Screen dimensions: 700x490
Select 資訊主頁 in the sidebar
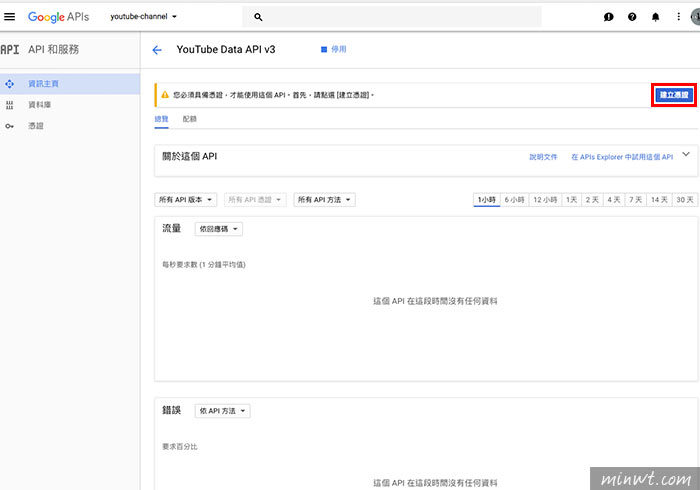[x=70, y=84]
